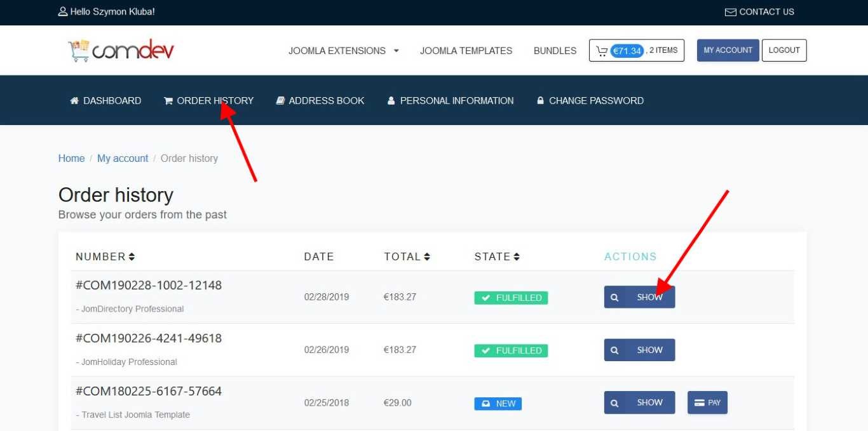Click the Order history page heading
The image size is (868, 431).
(x=116, y=194)
